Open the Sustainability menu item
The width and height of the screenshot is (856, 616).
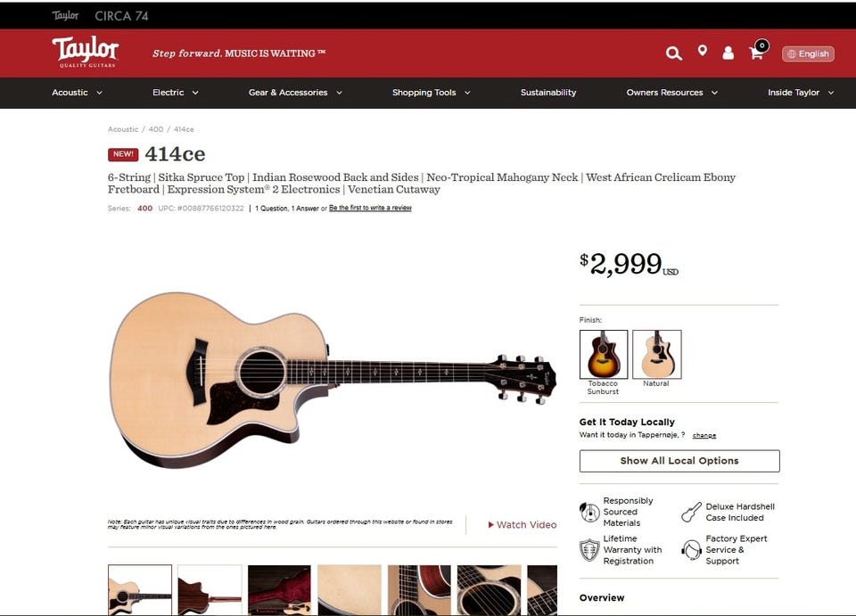[548, 93]
